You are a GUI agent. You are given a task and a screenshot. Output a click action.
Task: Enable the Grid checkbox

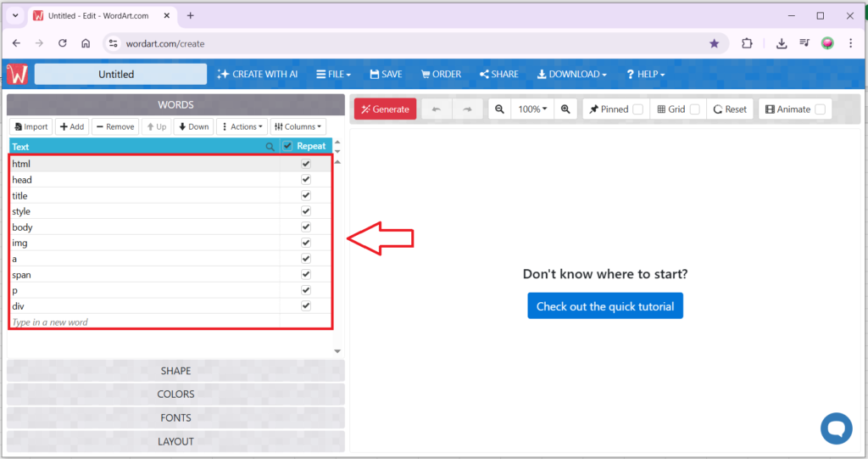tap(694, 109)
